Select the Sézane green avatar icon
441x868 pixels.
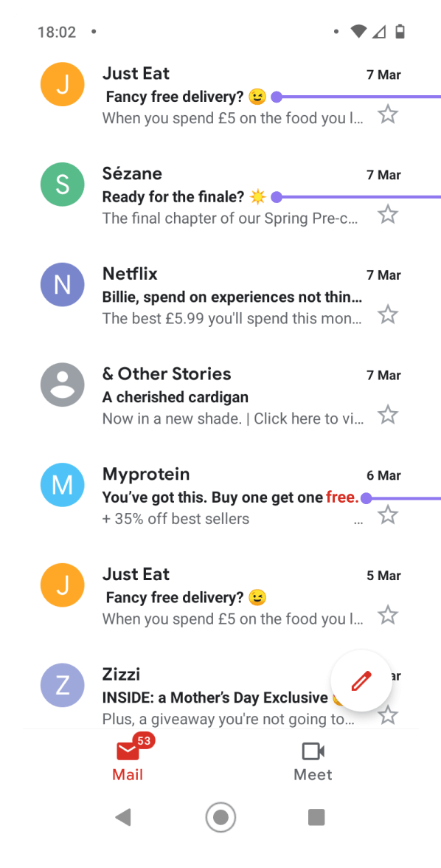[x=62, y=185]
